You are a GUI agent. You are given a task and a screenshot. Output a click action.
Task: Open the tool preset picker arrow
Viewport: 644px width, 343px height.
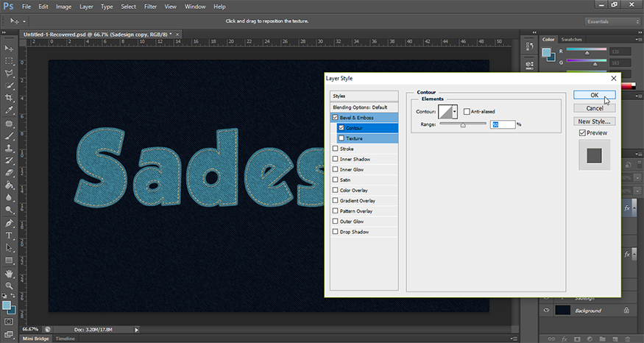coord(24,21)
